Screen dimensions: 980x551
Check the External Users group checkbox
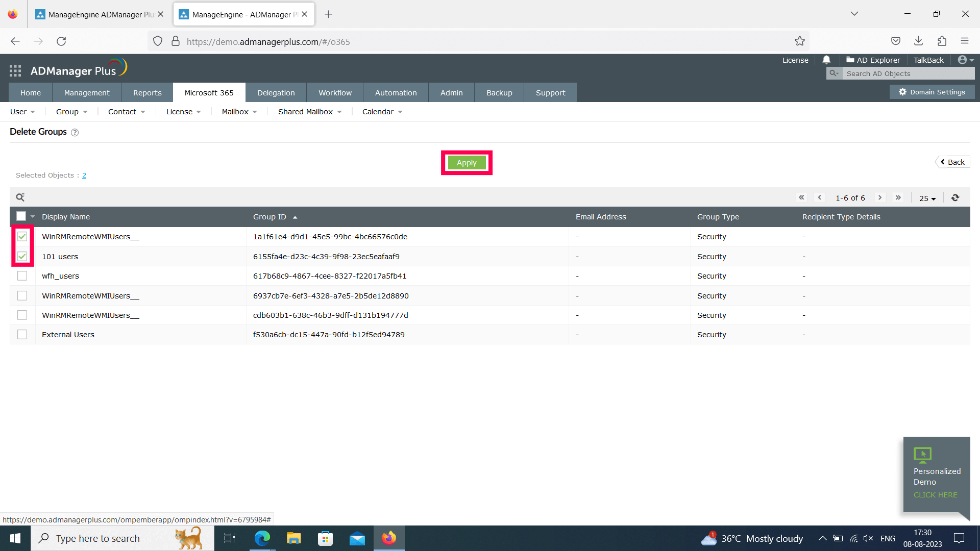(22, 335)
